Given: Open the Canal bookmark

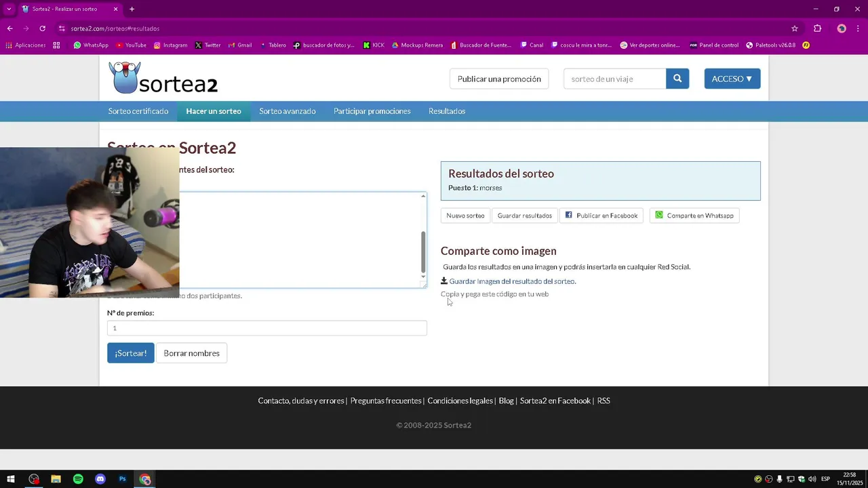Looking at the screenshot, I should click(x=532, y=45).
